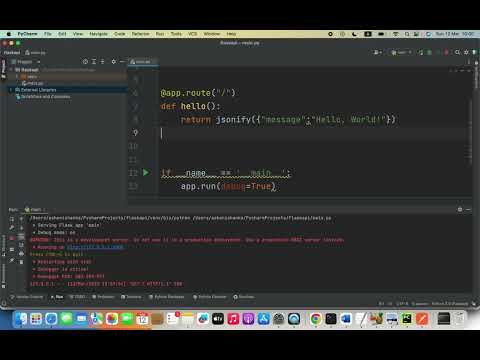Stop the process with the red Run panel icon
Image resolution: width=480 pixels, height=360 pixels.
(12, 238)
